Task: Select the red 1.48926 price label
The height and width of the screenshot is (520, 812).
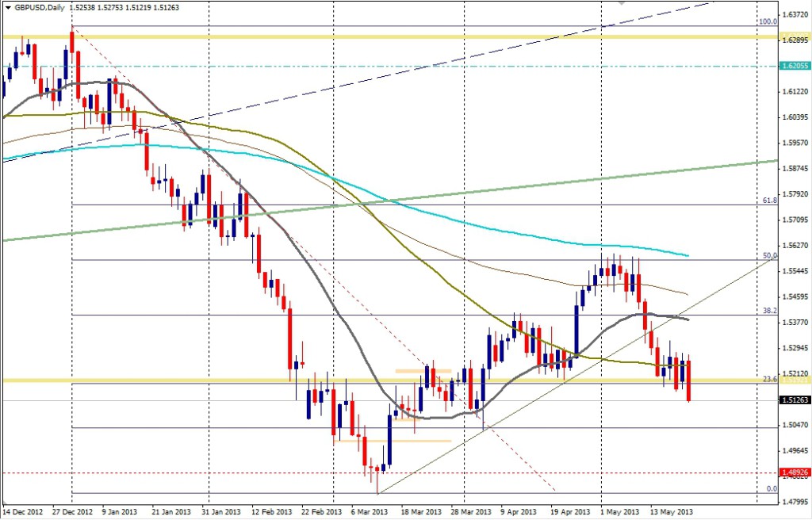Action: 795,473
